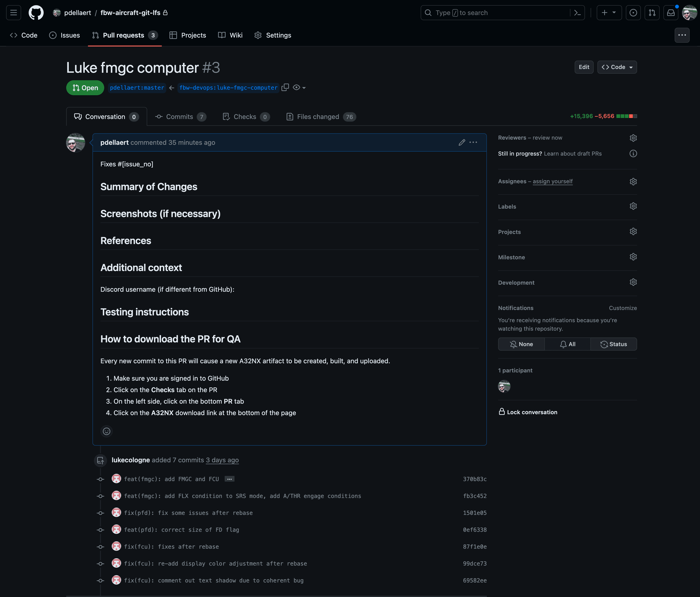Expand the Code dropdown button

coord(617,67)
